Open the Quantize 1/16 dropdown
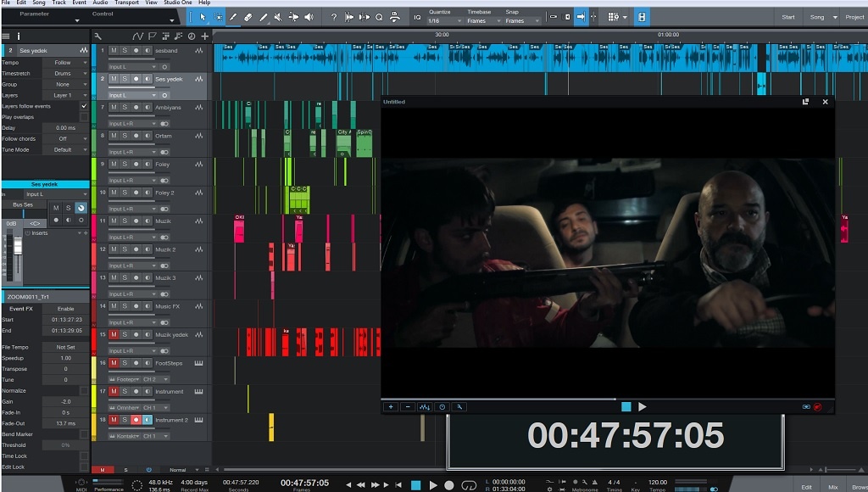 (444, 21)
